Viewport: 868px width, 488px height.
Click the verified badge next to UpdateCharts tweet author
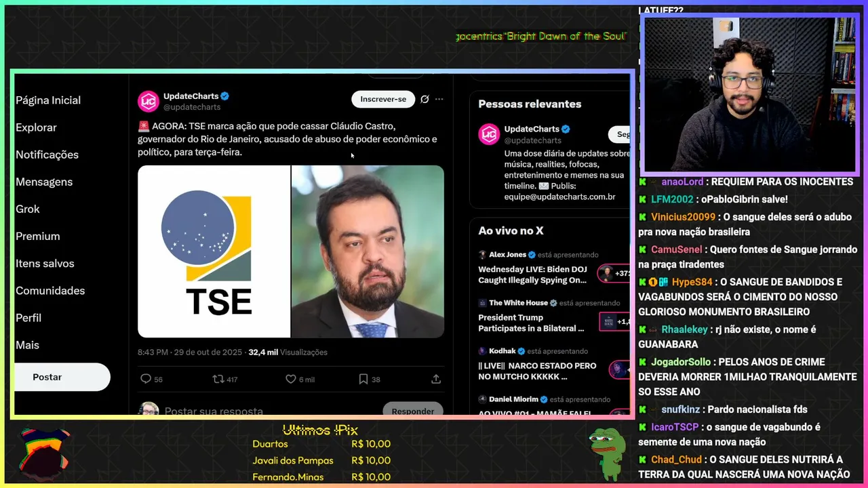point(225,96)
